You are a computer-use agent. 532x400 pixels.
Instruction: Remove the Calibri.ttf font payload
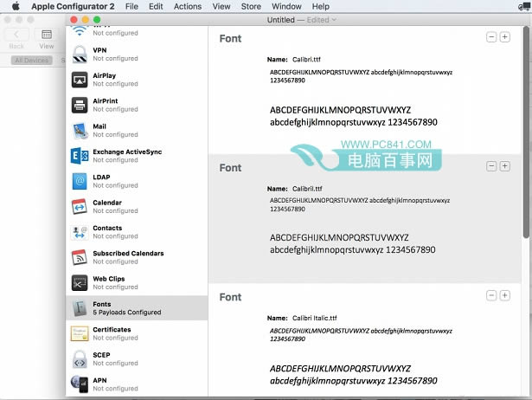tap(491, 37)
